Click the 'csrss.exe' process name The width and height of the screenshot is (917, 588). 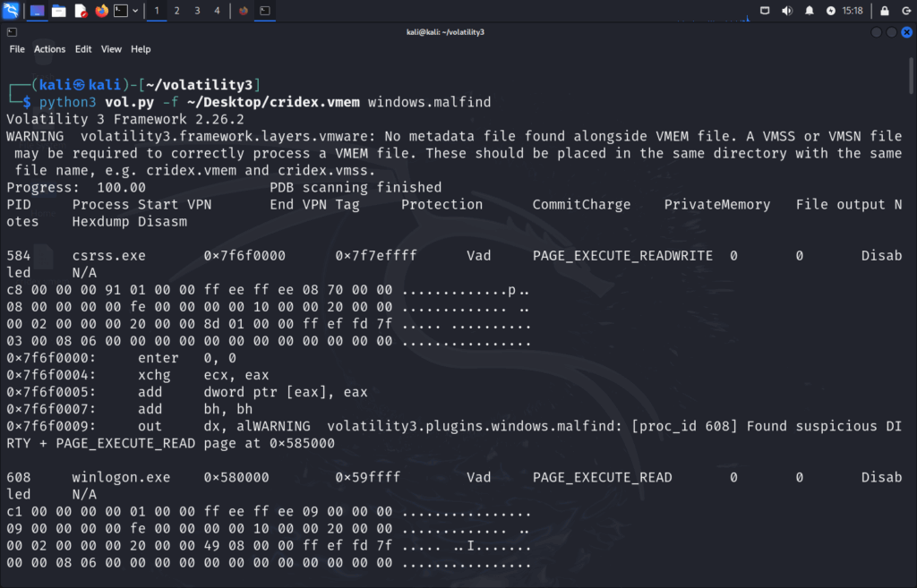(108, 256)
